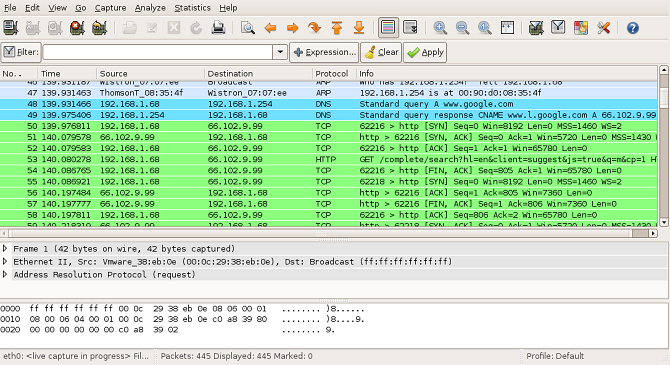Jump to the last packet
The image size is (670, 365).
click(x=359, y=28)
